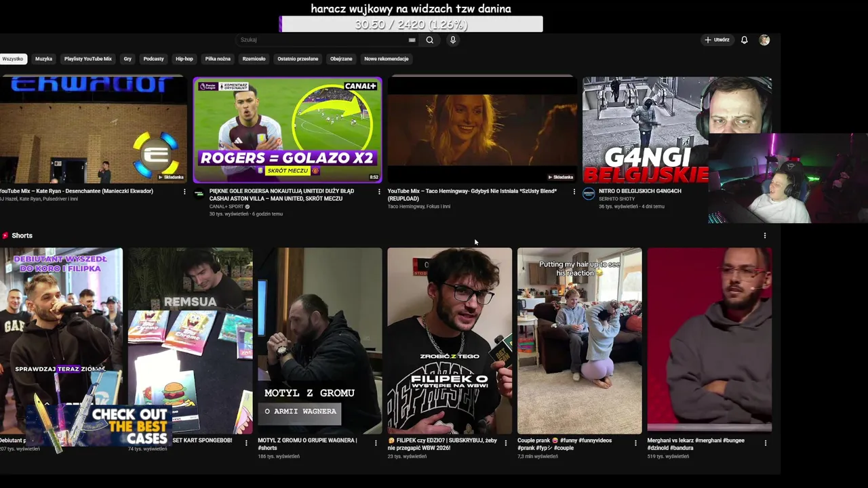The width and height of the screenshot is (868, 488).
Task: Open more options for Rogers goals video
Action: [379, 192]
